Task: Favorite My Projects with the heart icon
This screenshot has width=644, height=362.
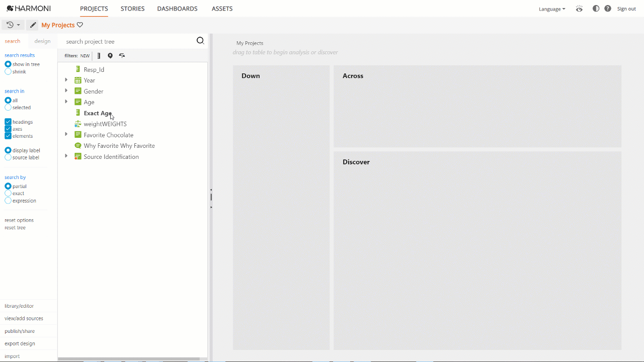Action: (80, 25)
